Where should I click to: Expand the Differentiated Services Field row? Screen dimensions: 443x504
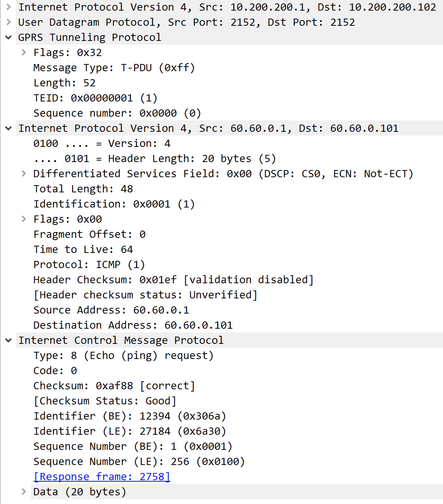click(x=23, y=173)
